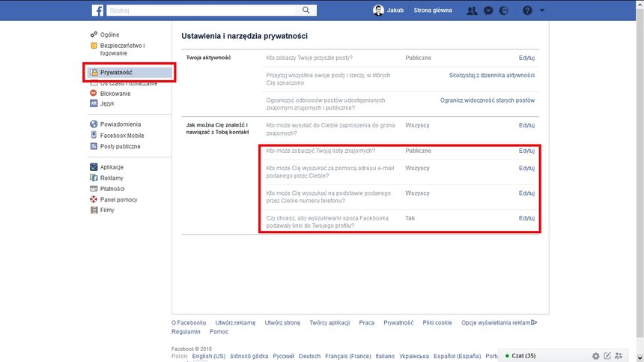Open the notifications globe icon
Viewport: 644px width, 362px height.
click(x=504, y=10)
